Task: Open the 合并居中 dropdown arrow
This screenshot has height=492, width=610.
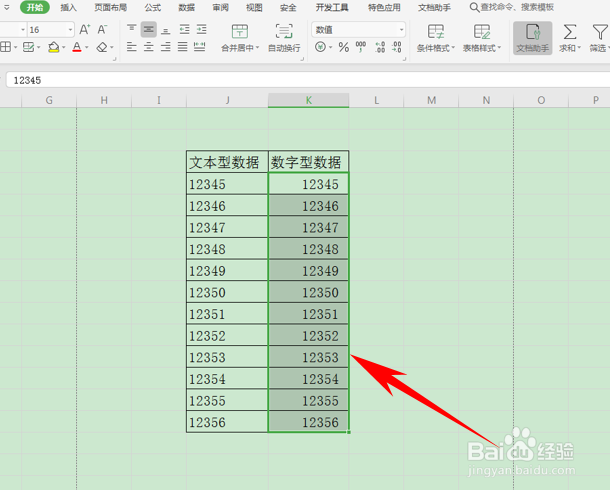Action: [257, 48]
